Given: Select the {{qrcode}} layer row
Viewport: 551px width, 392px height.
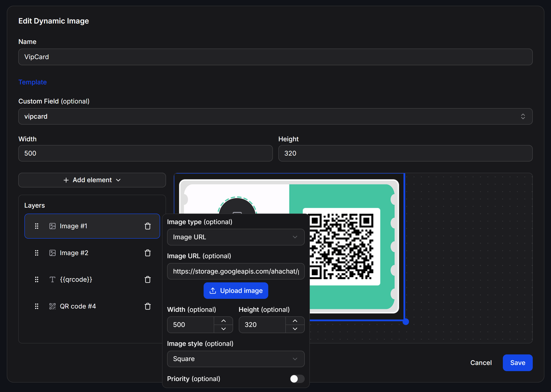Looking at the screenshot, I should coord(92,279).
